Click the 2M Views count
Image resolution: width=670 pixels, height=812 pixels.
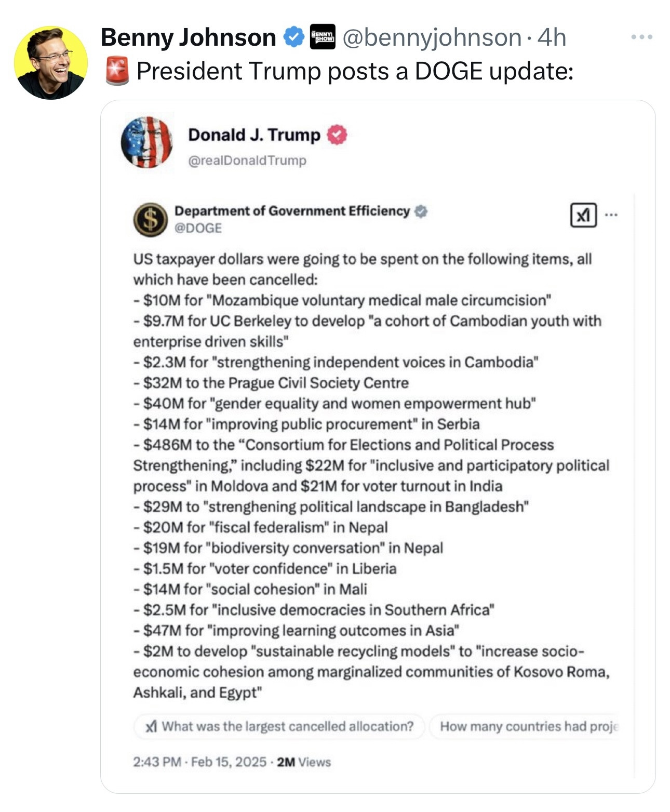pos(304,762)
